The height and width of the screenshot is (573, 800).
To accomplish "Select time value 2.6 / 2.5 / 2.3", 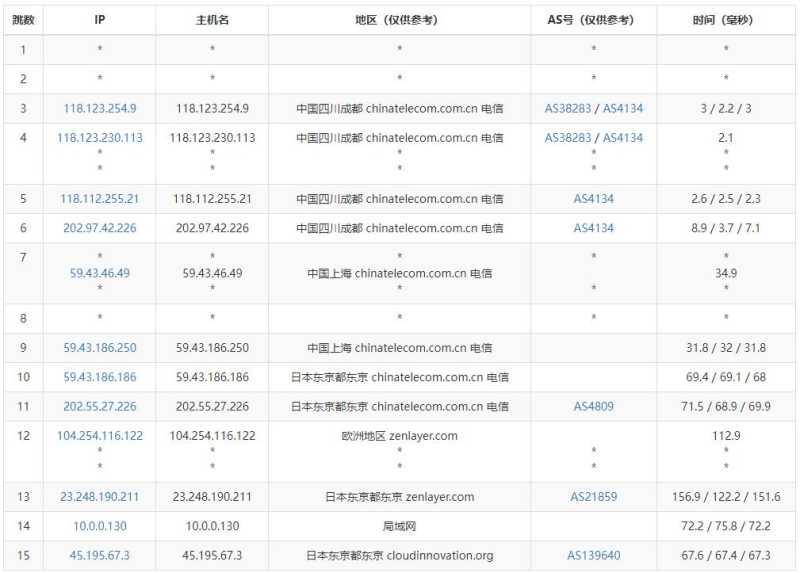I will (x=726, y=199).
